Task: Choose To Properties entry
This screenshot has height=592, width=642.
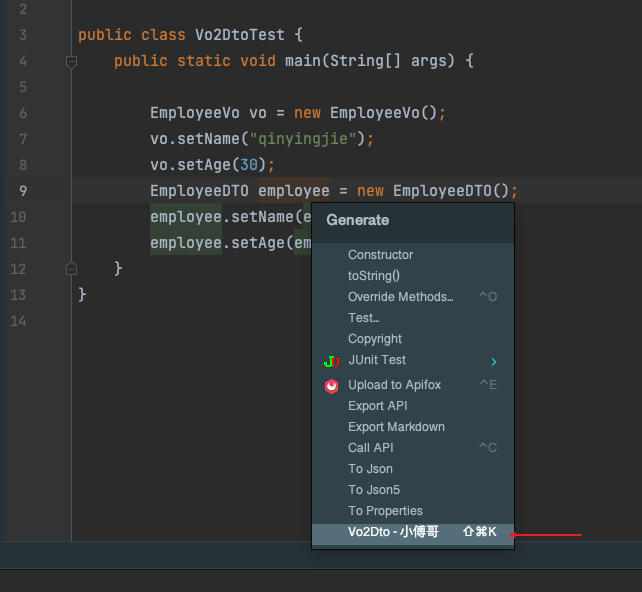Action: pyautogui.click(x=385, y=511)
